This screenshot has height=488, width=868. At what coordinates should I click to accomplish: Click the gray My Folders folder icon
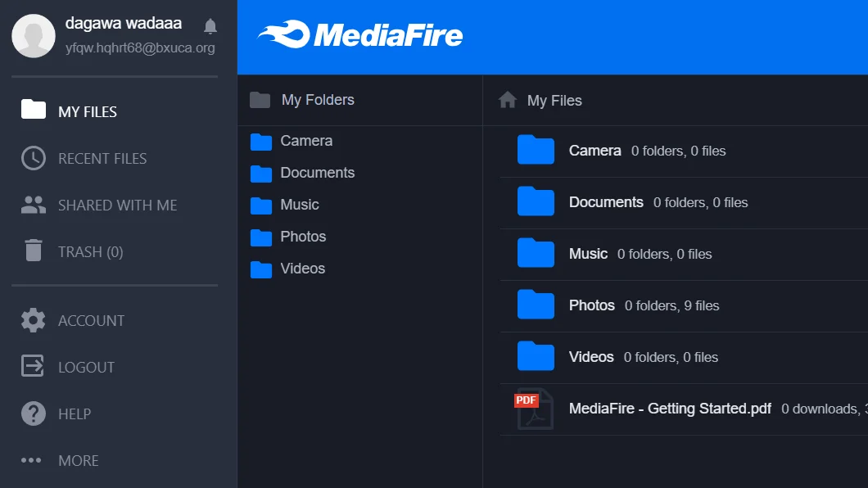click(x=260, y=100)
